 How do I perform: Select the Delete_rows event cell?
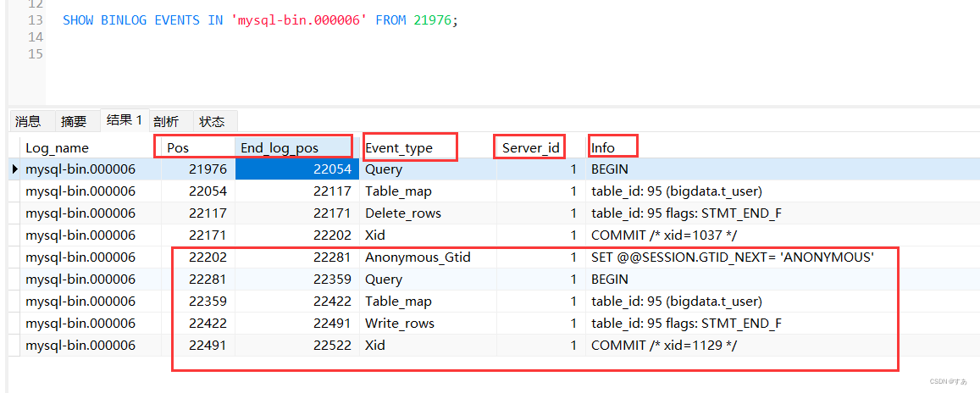(428, 213)
